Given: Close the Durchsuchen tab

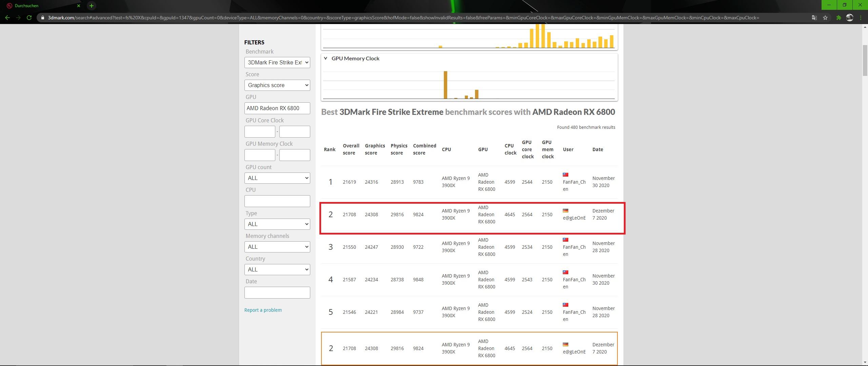Looking at the screenshot, I should pyautogui.click(x=79, y=6).
